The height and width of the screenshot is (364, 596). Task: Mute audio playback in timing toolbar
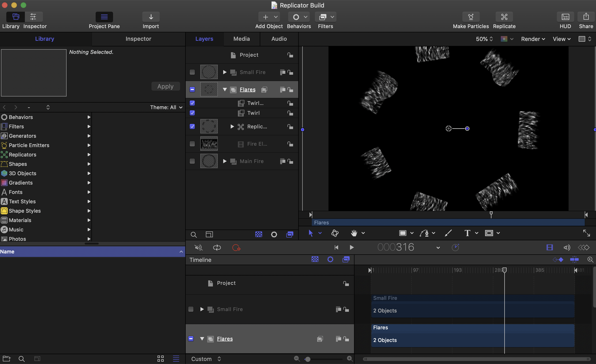coord(198,248)
